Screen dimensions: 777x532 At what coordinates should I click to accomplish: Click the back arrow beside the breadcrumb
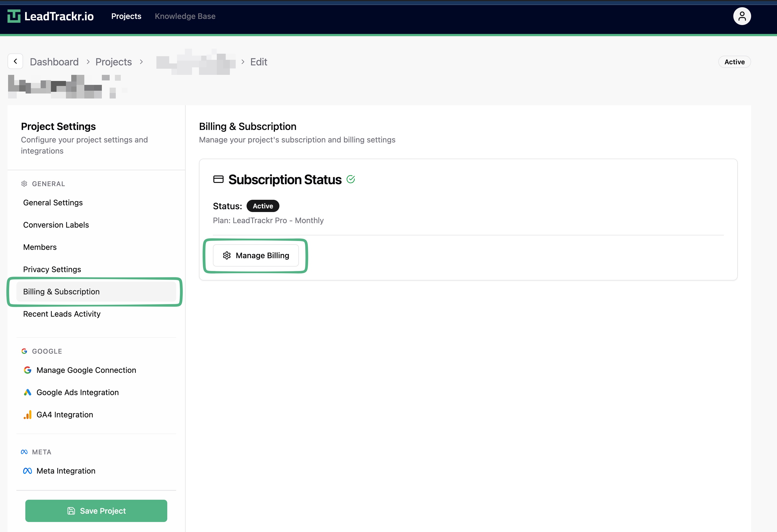point(15,61)
